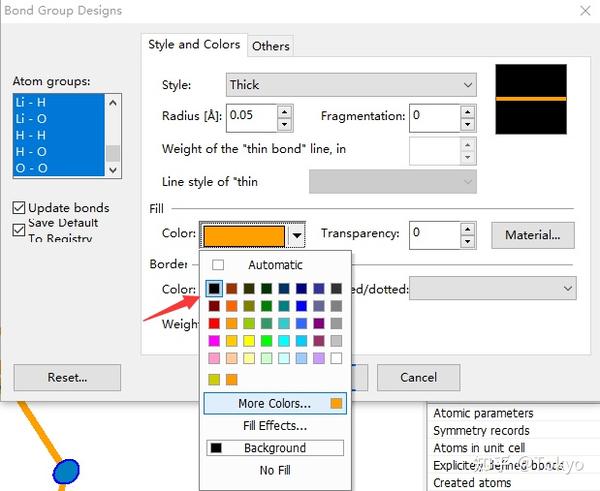600x491 pixels.
Task: Disable Save Default To Registry checkbox
Action: tap(19, 230)
